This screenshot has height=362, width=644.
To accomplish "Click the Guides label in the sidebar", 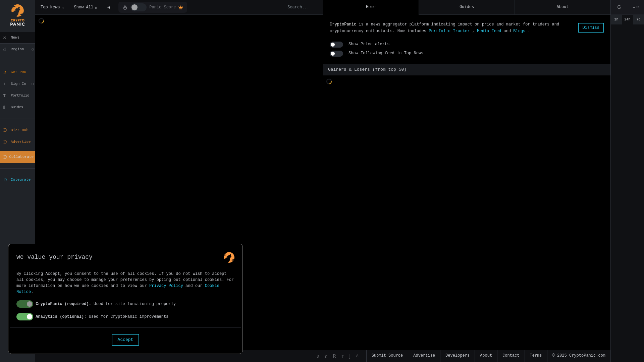I will click(x=17, y=108).
